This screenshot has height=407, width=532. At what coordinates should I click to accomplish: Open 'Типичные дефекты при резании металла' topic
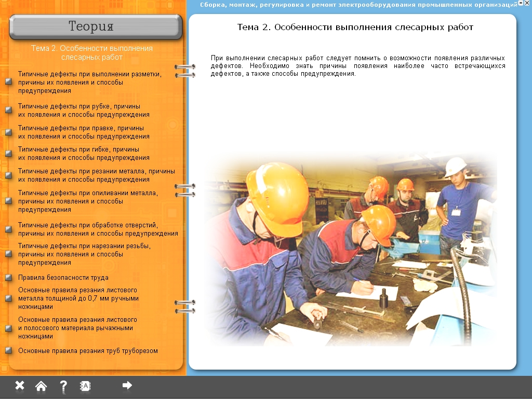click(x=96, y=175)
